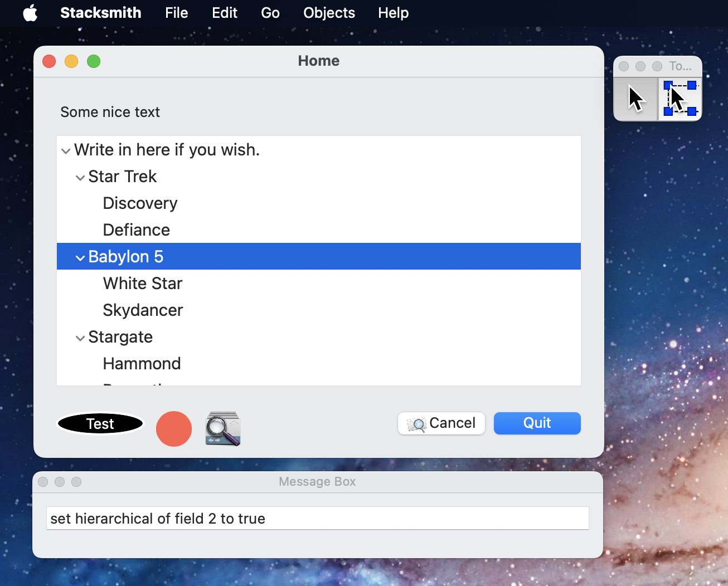Open the File menu

coord(177,13)
